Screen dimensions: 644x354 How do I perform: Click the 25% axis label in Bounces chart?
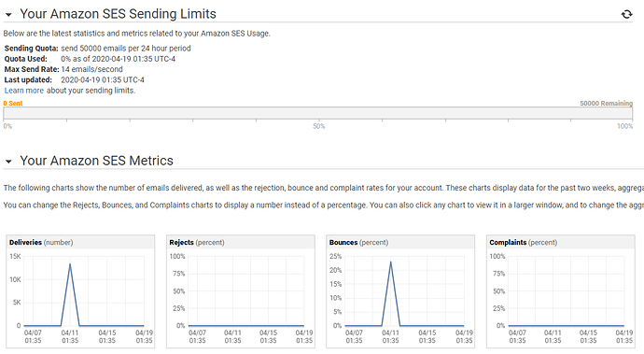tap(336, 256)
